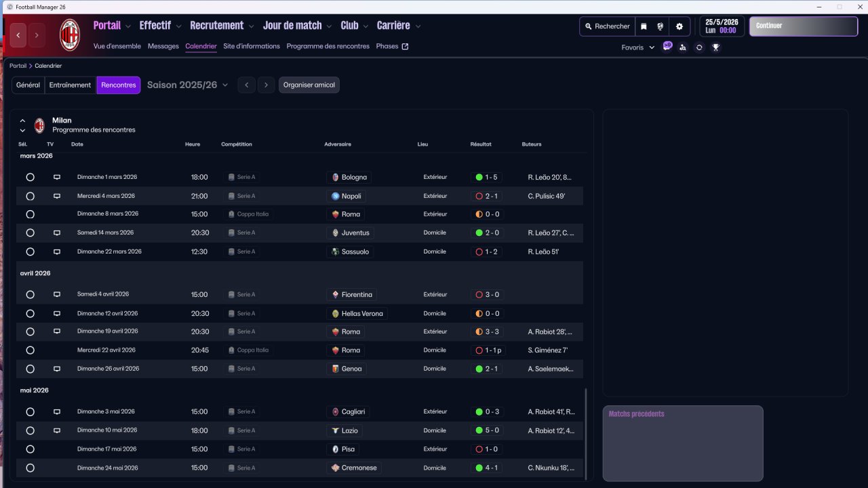
Task: Click the TV icon for Fiorentina match
Action: 57,295
